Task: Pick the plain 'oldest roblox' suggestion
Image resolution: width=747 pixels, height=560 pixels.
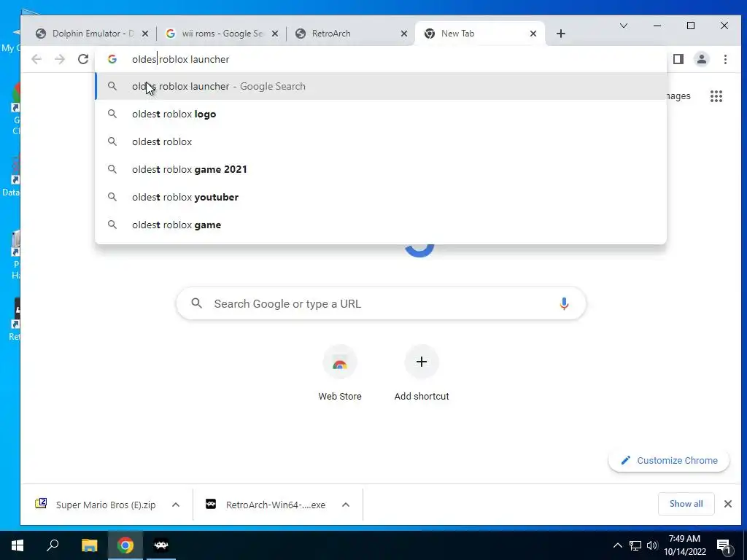Action: pos(381,141)
